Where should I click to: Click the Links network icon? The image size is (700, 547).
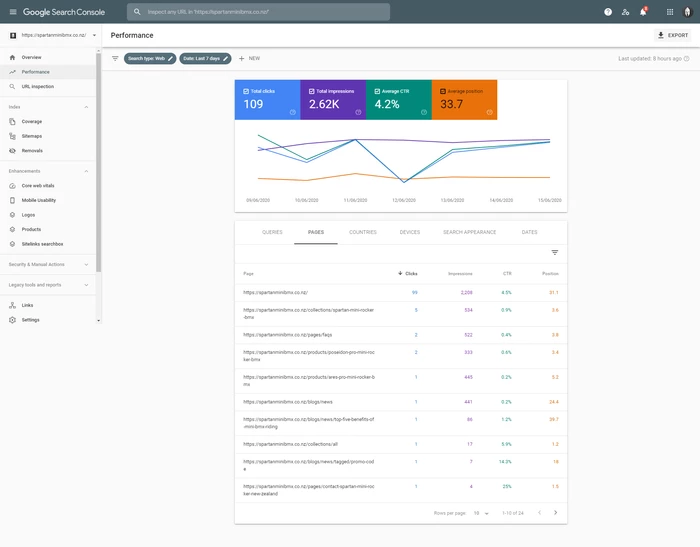coord(12,305)
